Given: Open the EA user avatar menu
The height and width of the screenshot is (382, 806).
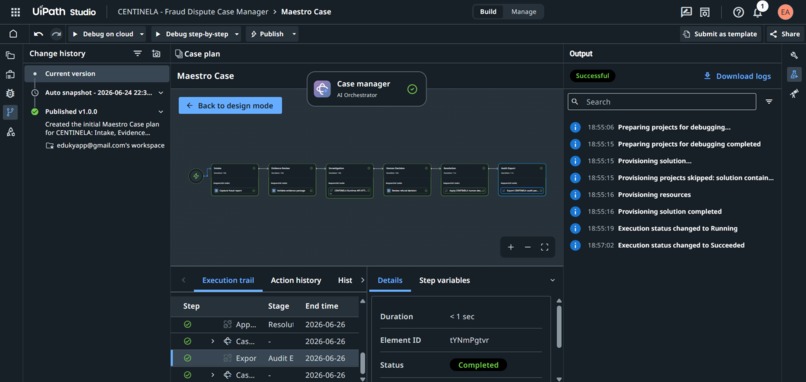Looking at the screenshot, I should tap(785, 12).
